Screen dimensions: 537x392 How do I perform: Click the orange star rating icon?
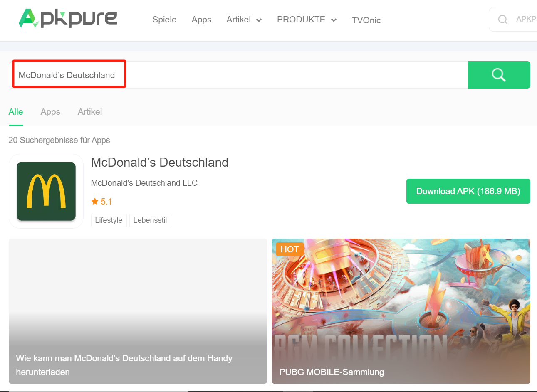point(95,201)
